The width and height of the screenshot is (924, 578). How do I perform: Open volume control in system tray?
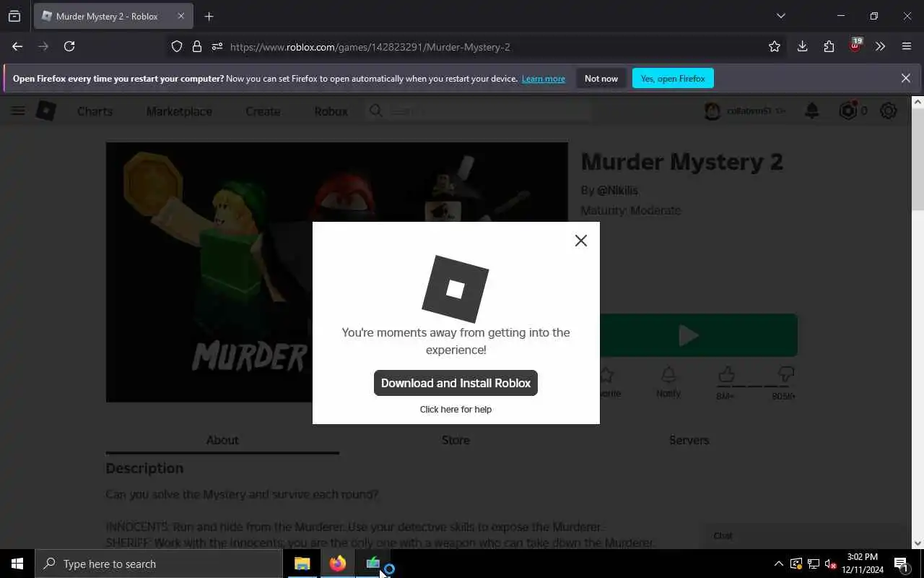pyautogui.click(x=830, y=564)
